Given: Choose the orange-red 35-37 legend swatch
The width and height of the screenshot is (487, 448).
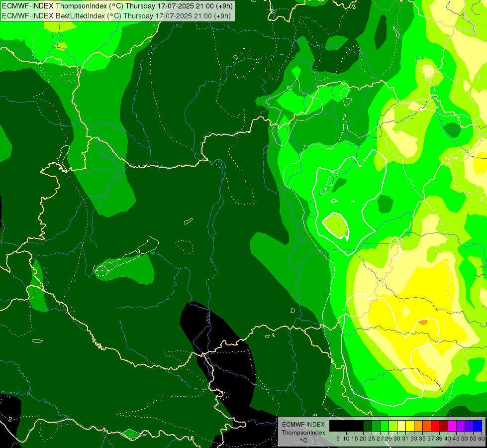Looking at the screenshot, I should pyautogui.click(x=427, y=426).
